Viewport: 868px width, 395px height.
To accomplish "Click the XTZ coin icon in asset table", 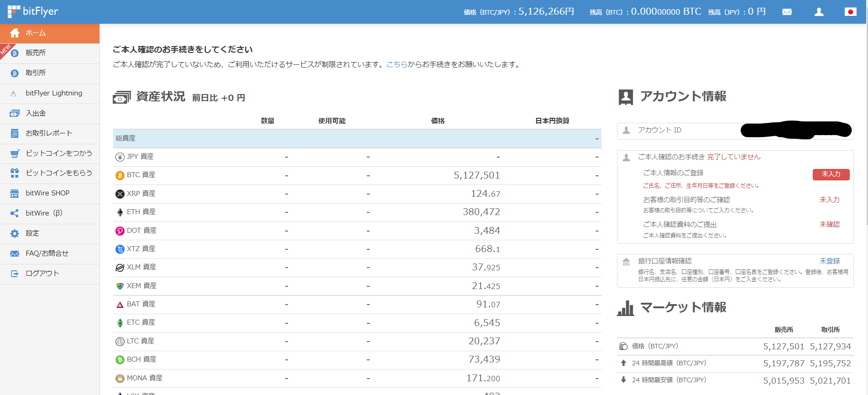I will (x=120, y=249).
